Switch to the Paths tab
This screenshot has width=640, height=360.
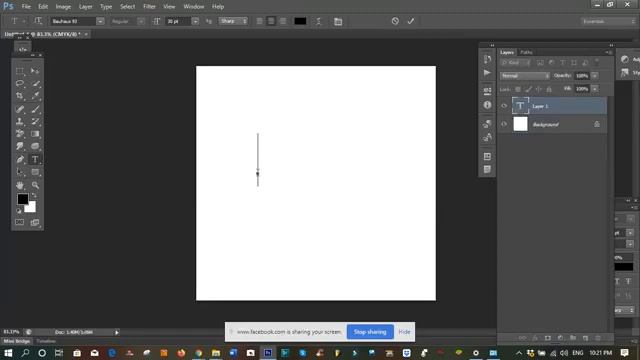[527, 52]
